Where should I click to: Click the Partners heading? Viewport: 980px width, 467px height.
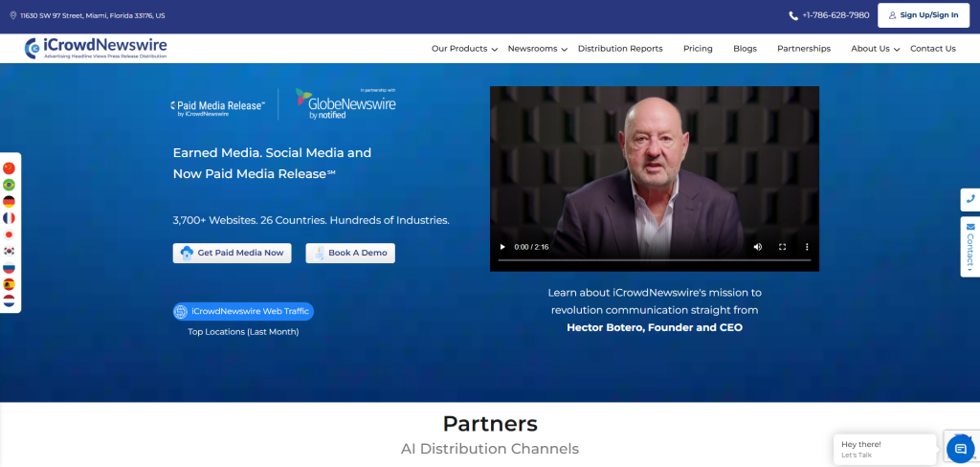coord(490,424)
